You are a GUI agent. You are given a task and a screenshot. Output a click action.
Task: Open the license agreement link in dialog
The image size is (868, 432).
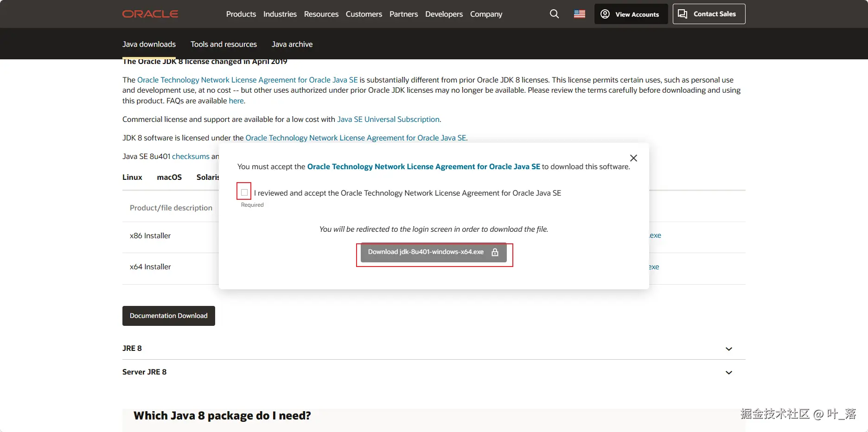pyautogui.click(x=424, y=166)
